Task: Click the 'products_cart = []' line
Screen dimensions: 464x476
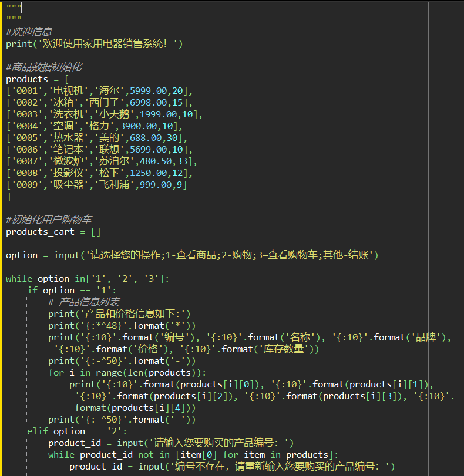Action: tap(53, 232)
